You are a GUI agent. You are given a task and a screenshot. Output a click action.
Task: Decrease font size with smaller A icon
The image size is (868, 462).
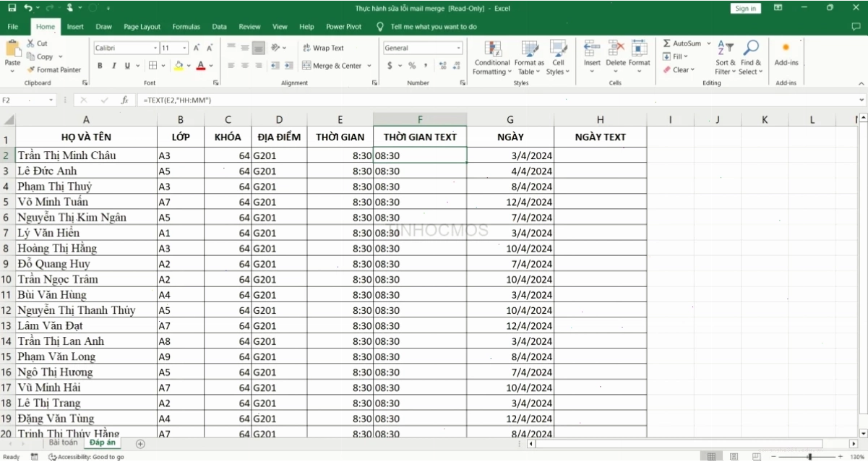tap(210, 48)
